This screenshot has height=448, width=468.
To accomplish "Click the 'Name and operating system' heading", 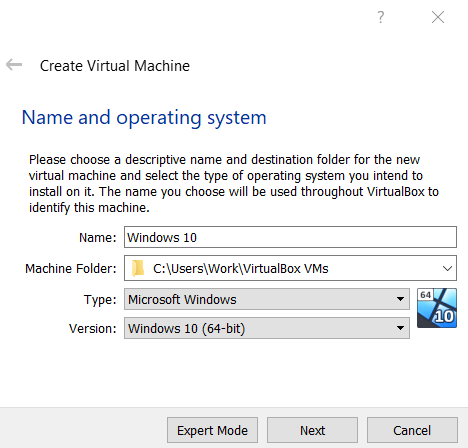I will pyautogui.click(x=144, y=118).
